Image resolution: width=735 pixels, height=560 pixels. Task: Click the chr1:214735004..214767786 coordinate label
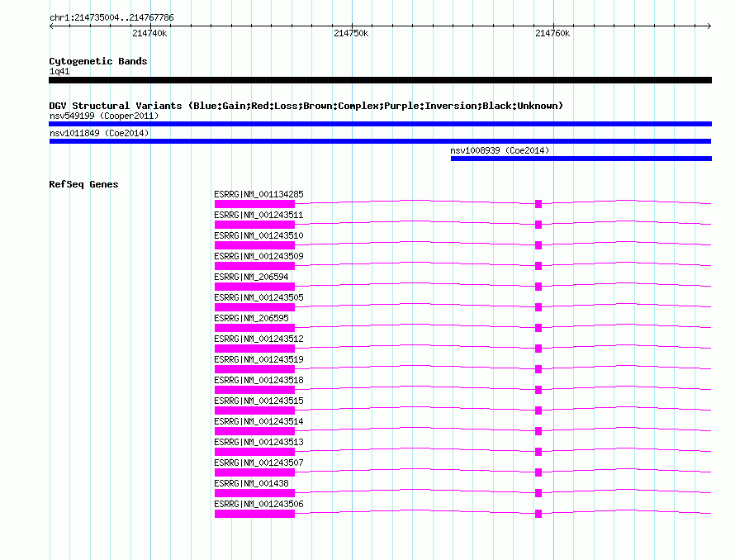coord(111,17)
